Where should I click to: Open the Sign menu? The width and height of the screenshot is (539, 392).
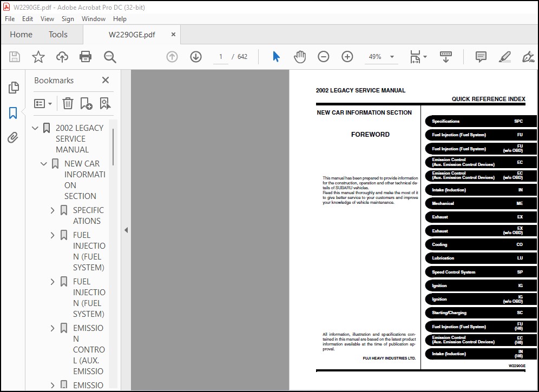tap(68, 19)
